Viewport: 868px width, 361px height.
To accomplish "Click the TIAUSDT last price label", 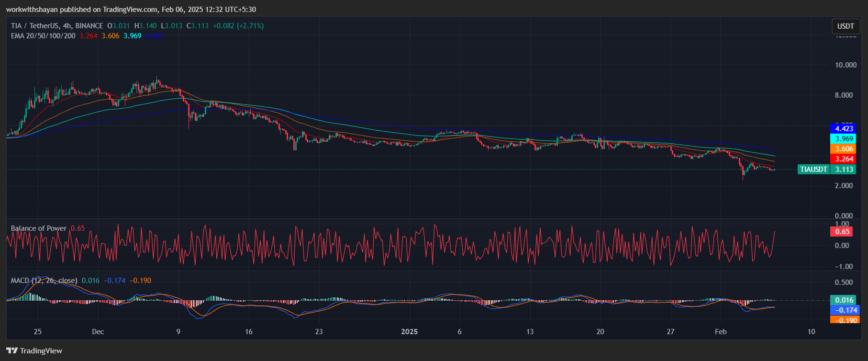I will click(x=813, y=169).
